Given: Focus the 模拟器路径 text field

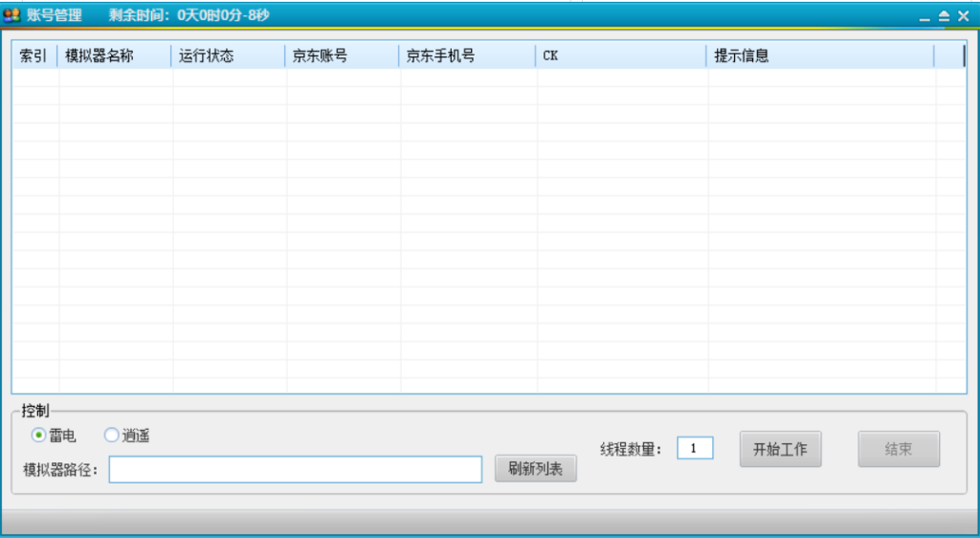Looking at the screenshot, I should [295, 469].
